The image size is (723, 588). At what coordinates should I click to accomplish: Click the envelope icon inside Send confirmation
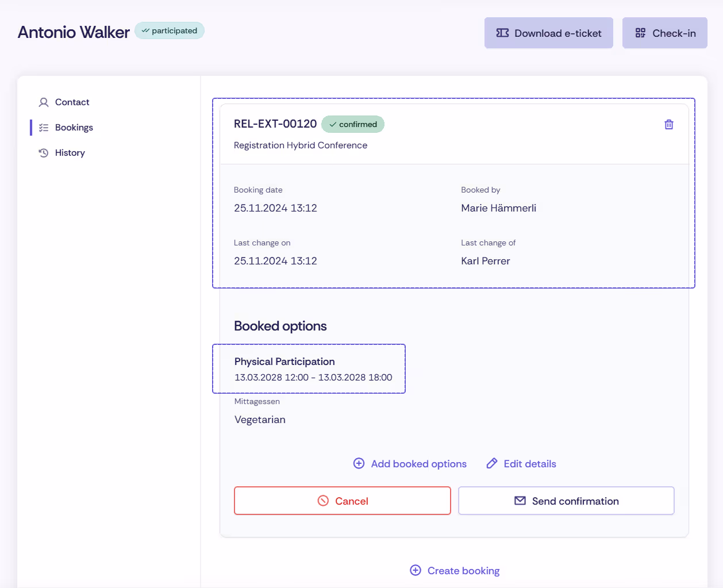519,500
